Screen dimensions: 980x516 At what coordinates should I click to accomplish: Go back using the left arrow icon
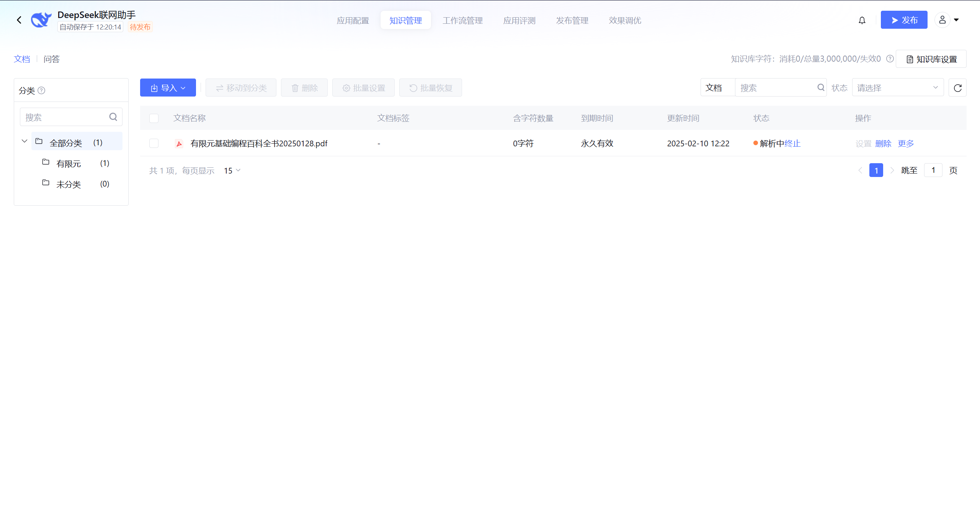tap(19, 20)
